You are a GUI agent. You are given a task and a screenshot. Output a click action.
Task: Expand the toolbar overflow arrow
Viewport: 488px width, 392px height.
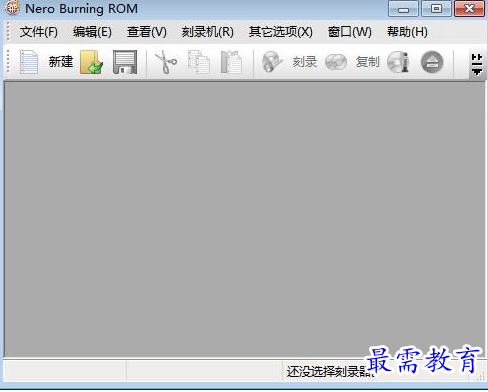point(477,64)
